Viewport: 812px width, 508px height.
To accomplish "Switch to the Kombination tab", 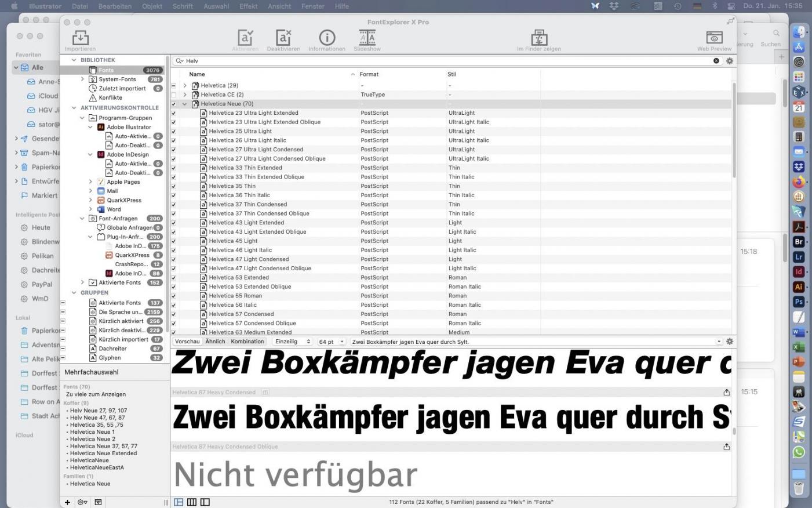I will (247, 342).
